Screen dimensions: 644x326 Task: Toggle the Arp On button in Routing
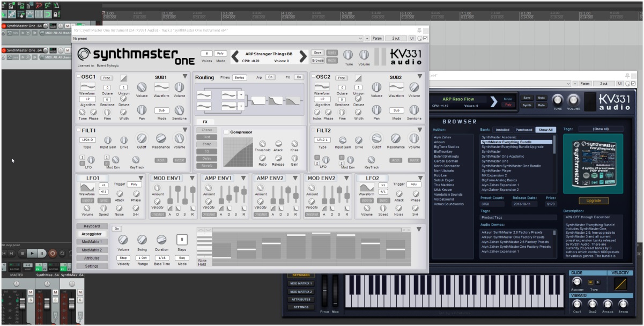[270, 77]
